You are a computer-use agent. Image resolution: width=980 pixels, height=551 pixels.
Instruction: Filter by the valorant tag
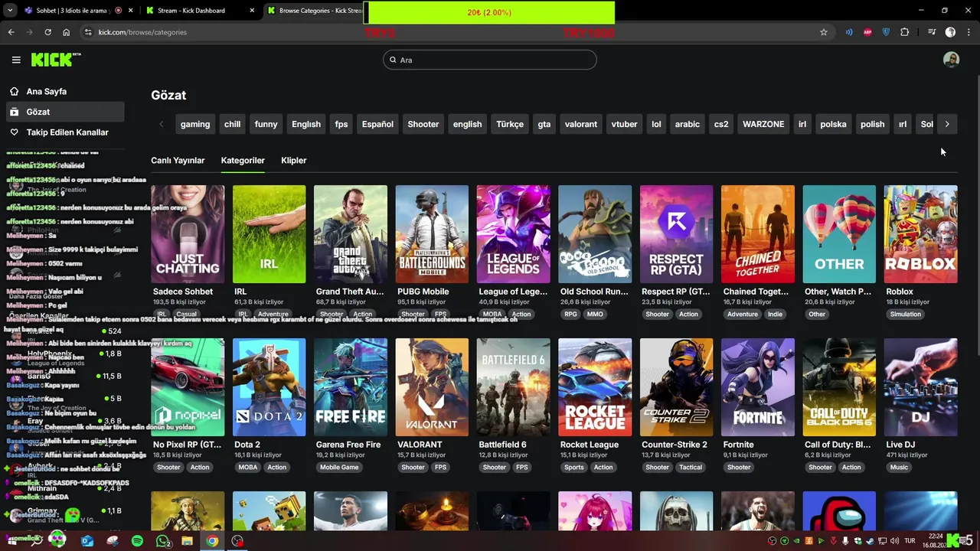[x=581, y=124]
